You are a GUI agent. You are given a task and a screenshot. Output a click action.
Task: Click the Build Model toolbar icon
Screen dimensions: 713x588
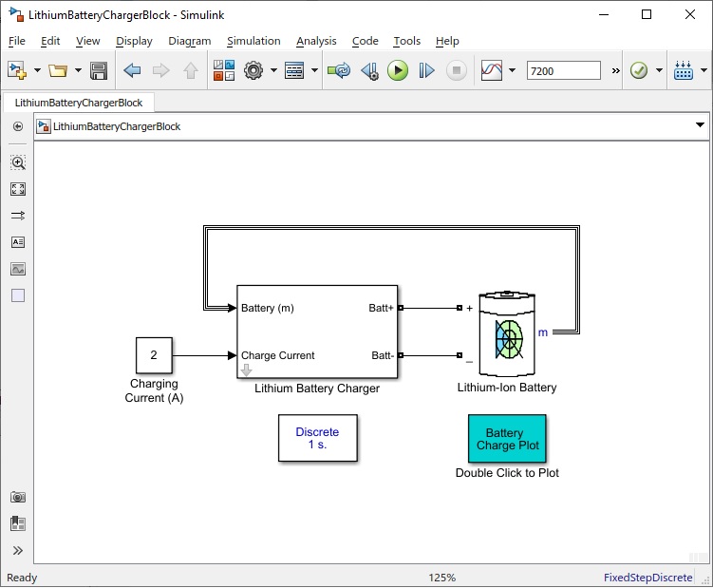point(684,70)
